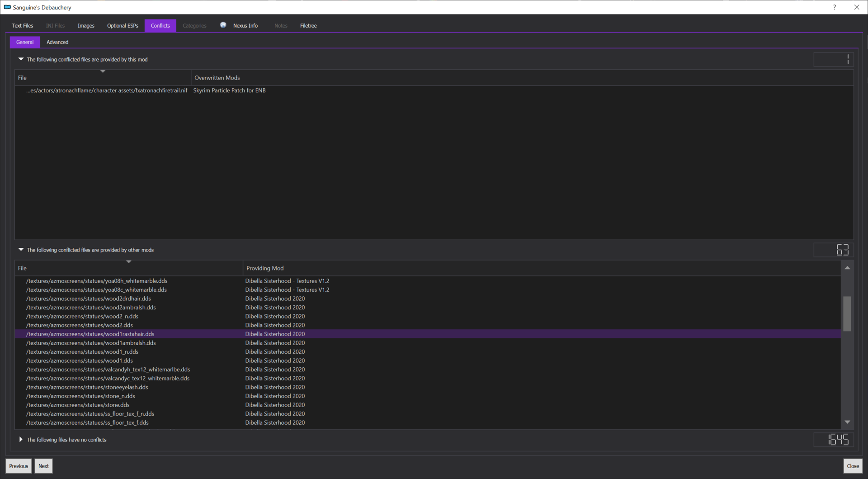868x479 pixels.
Task: Click the Next button
Action: [43, 466]
